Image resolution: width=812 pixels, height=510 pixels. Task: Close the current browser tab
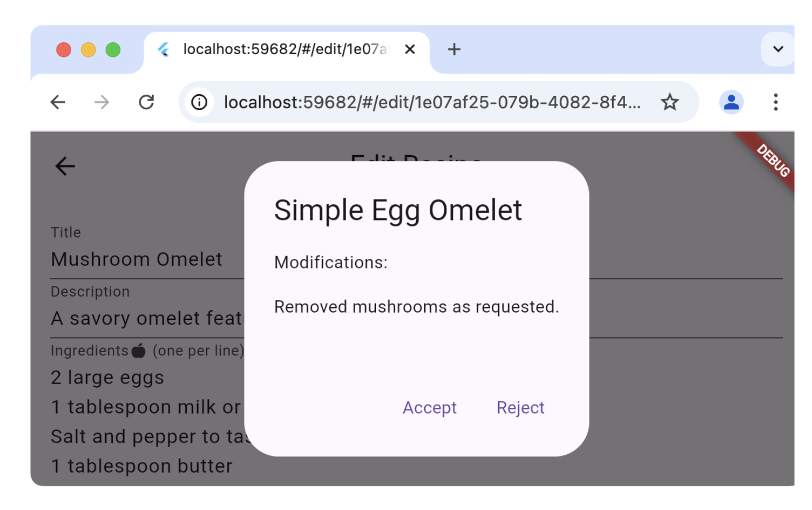coord(409,50)
